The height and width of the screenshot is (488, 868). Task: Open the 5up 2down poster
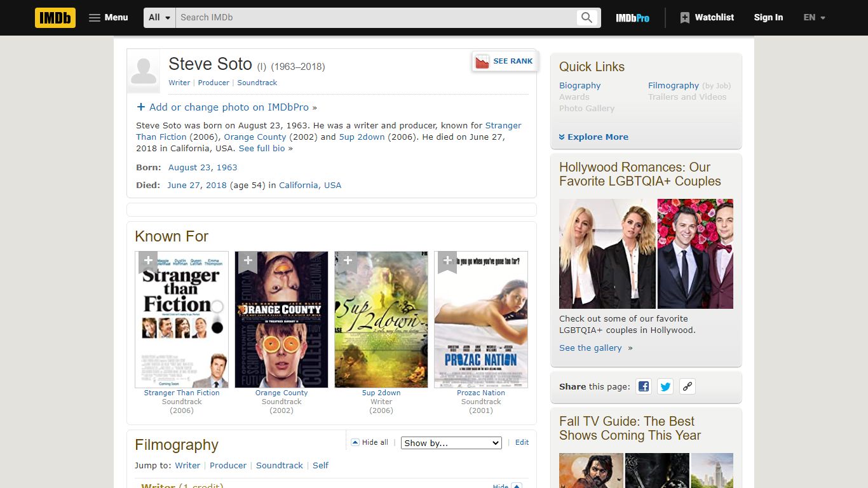pyautogui.click(x=381, y=320)
